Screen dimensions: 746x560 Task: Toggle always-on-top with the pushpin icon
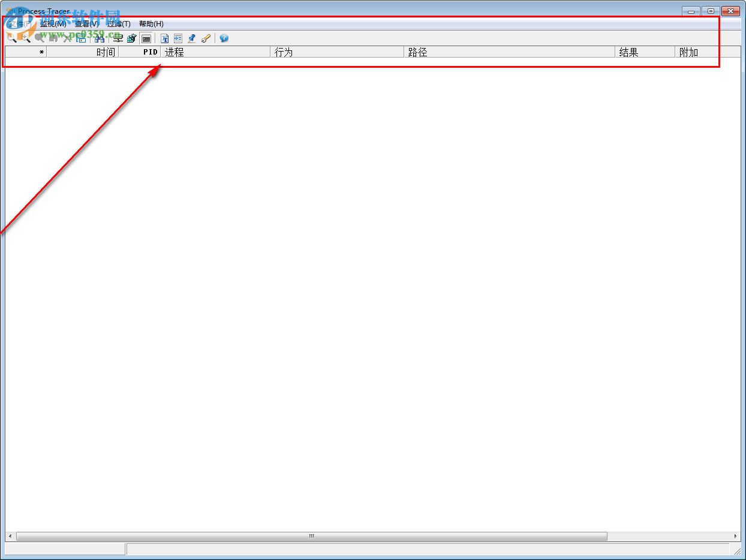(191, 38)
